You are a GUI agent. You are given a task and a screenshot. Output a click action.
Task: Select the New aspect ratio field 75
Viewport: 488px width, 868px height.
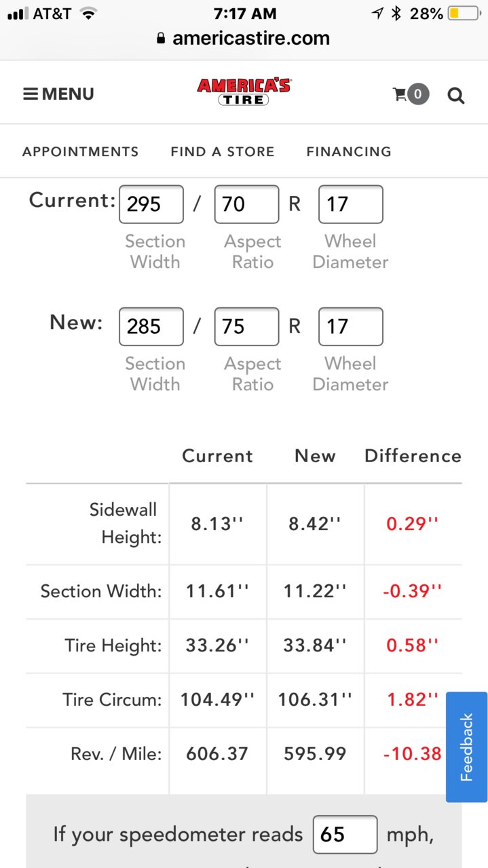click(x=246, y=326)
